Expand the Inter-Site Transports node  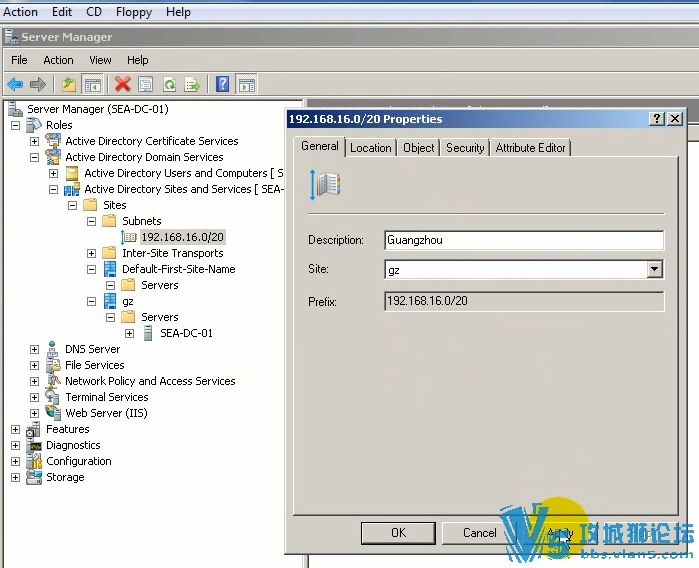pyautogui.click(x=91, y=253)
